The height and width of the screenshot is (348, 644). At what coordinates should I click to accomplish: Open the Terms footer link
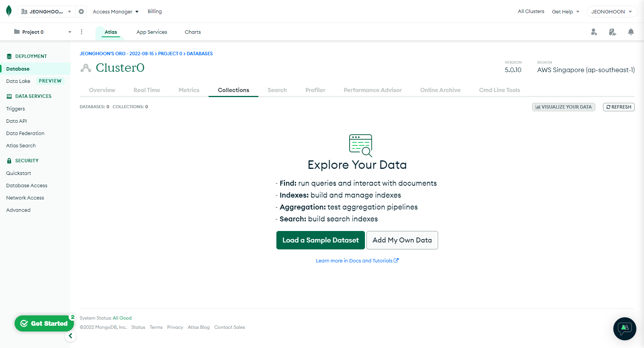tap(156, 327)
